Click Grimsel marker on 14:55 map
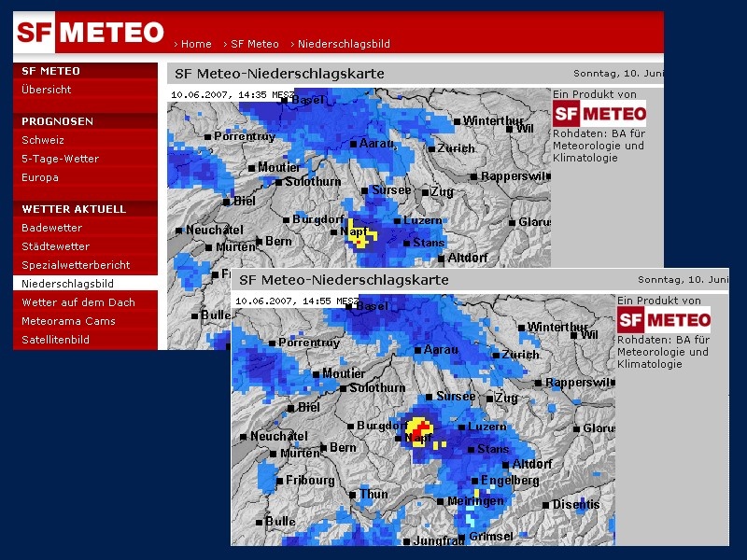Viewport: 747px width, 560px height. 462,538
